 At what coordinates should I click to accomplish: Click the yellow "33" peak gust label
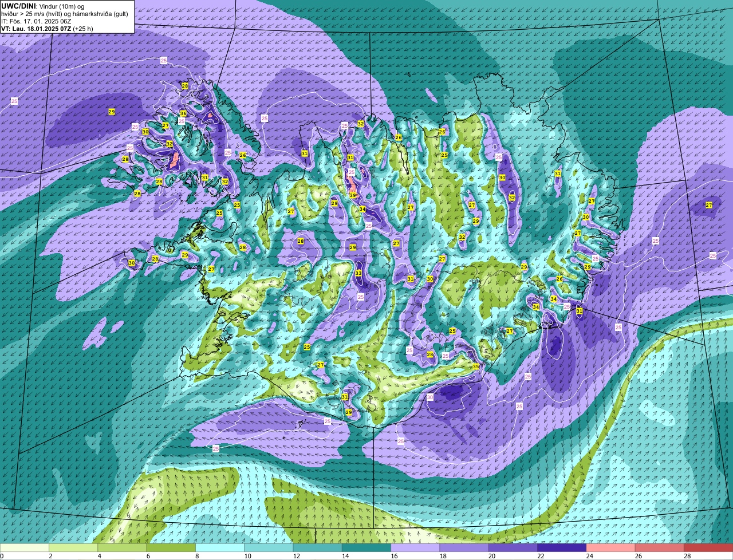point(358,273)
